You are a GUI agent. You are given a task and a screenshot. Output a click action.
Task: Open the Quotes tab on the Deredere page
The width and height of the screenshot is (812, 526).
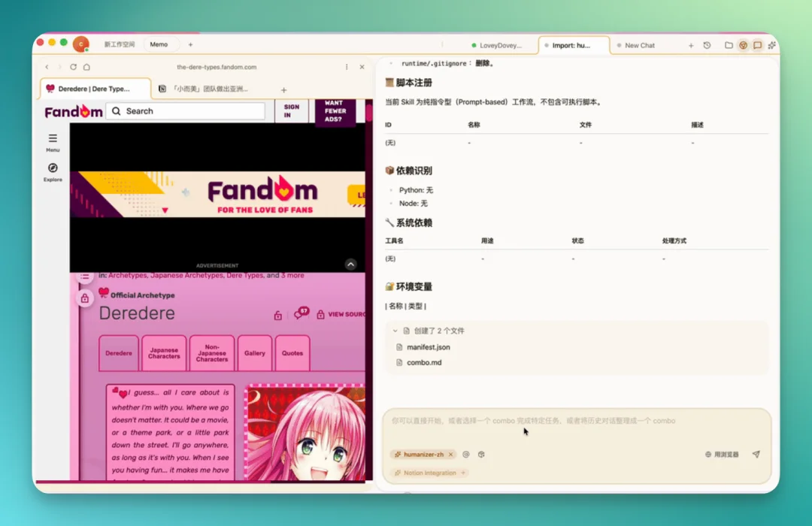coord(292,352)
